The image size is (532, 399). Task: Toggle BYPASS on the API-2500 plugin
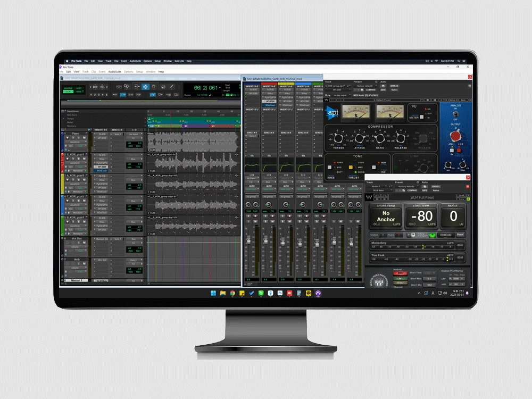pyautogui.click(x=394, y=86)
